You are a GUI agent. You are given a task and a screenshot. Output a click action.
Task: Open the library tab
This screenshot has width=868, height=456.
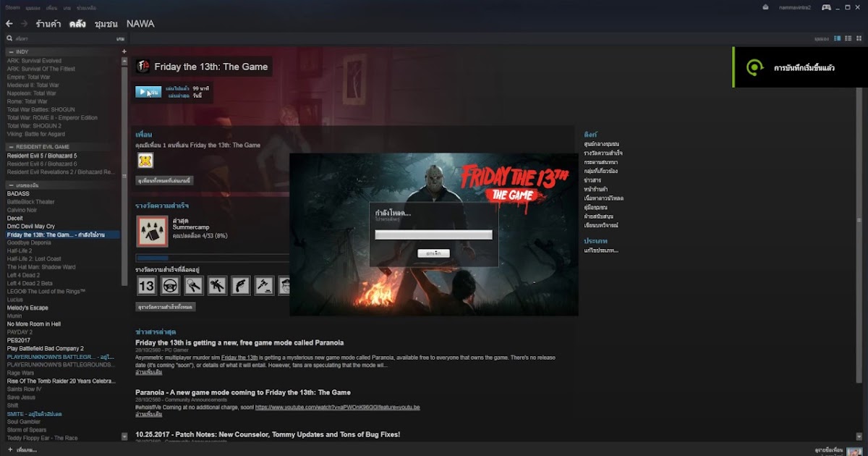(x=77, y=24)
